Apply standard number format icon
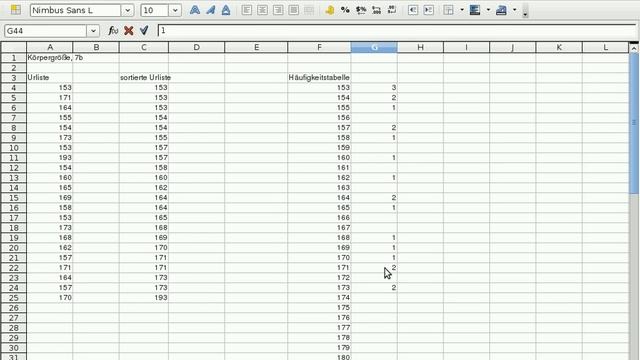Image resolution: width=640 pixels, height=360 pixels. click(x=361, y=10)
